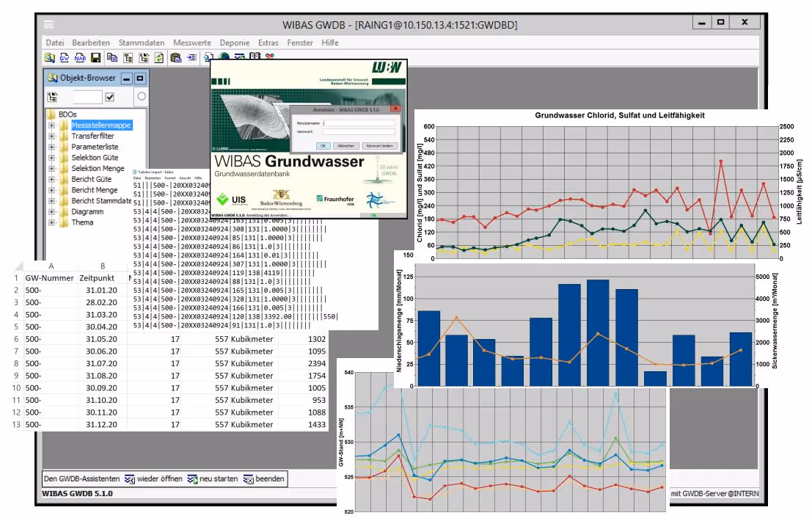This screenshot has width=812, height=521.
Task: Select the radio button in Objekt-Browser
Action: [x=142, y=96]
